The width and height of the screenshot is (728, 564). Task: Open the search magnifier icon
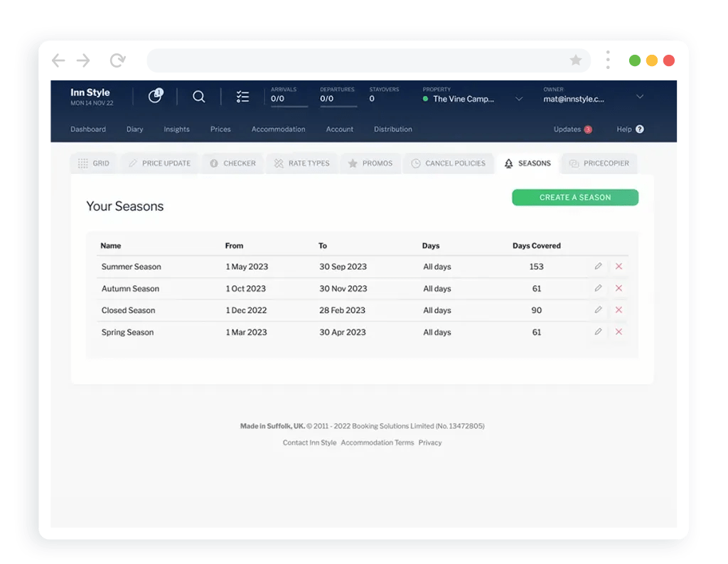click(199, 97)
